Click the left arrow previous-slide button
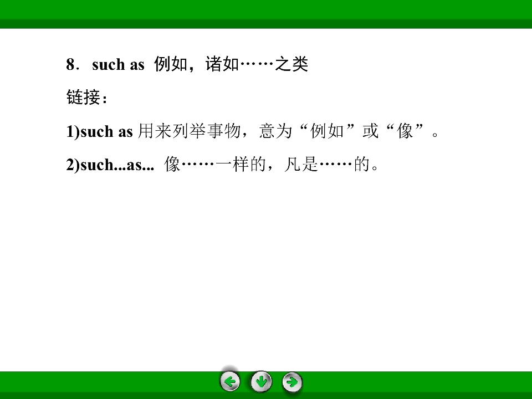Screen dimensions: 532x399 click(230, 382)
